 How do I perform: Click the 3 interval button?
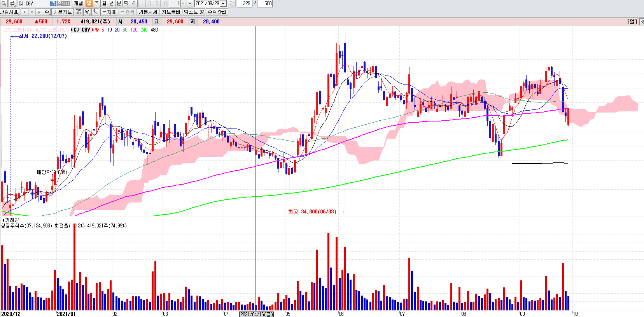149,4
